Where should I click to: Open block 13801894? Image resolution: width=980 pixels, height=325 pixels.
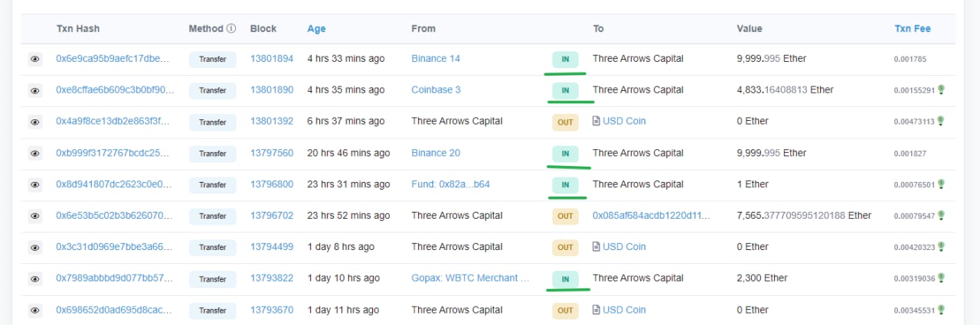coord(272,58)
